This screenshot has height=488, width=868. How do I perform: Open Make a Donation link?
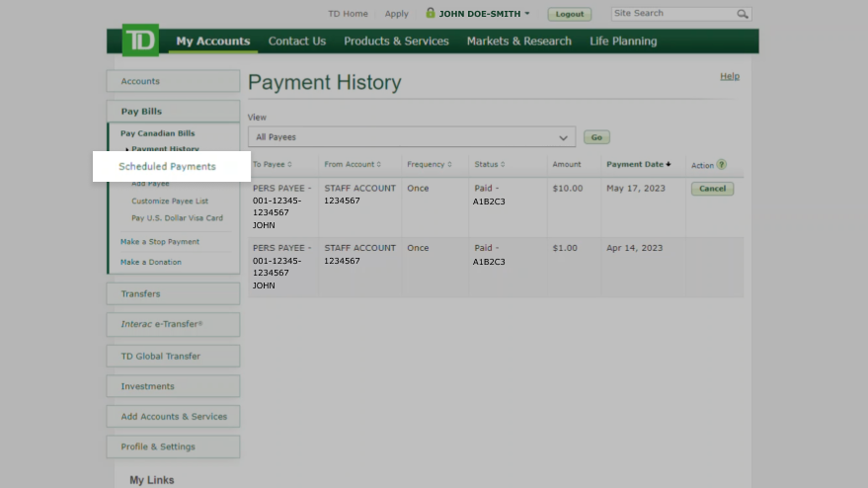click(x=151, y=263)
